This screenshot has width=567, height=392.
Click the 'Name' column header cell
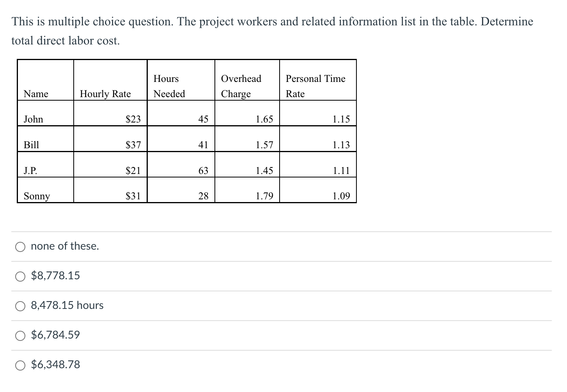pyautogui.click(x=45, y=94)
